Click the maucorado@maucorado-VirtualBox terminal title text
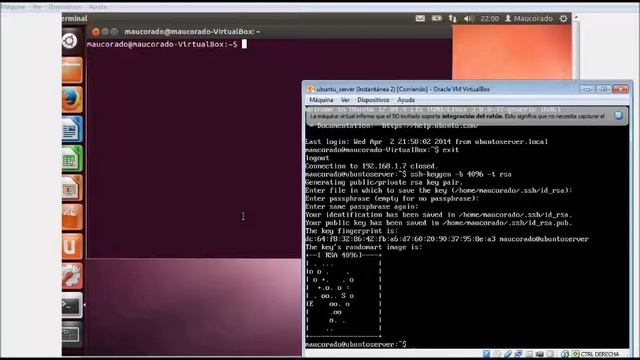The width and height of the screenshot is (640, 360). tap(192, 31)
